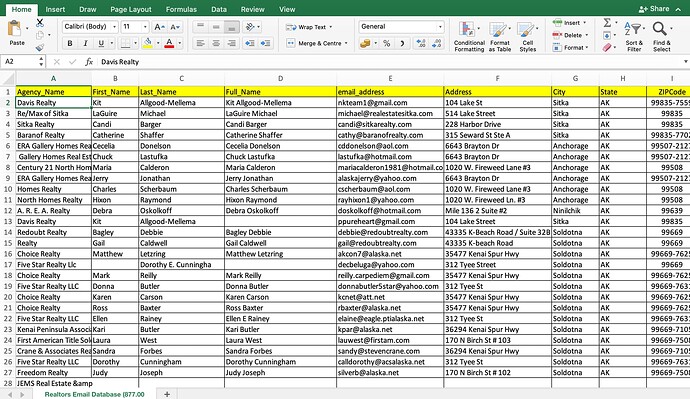Open the font name Calibri dropdown
Image resolution: width=690 pixels, height=399 pixels.
coord(114,27)
